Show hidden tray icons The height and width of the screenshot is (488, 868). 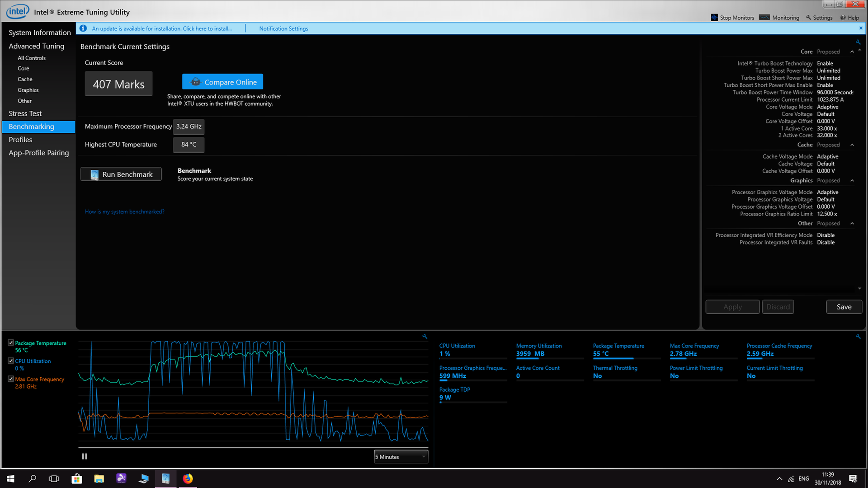(x=779, y=479)
